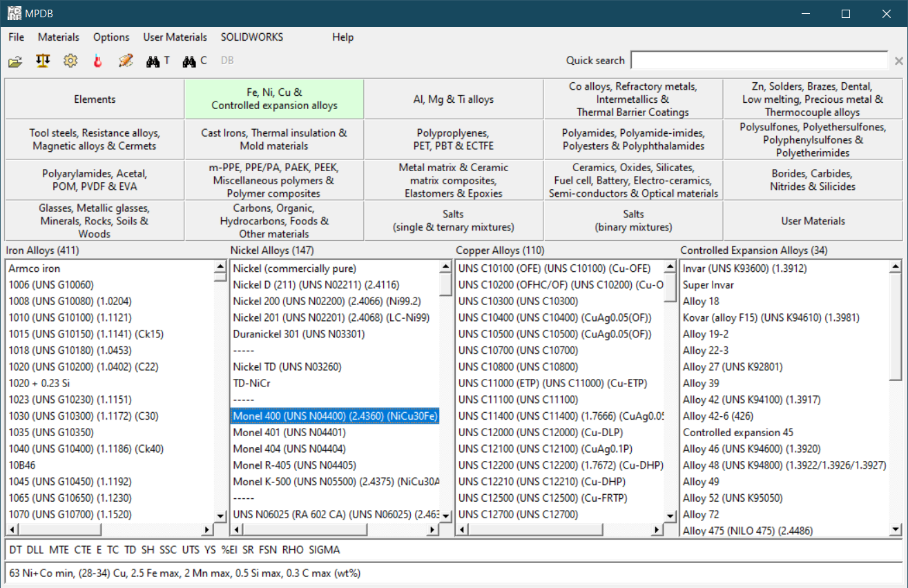
Task: Select the Borides, Carbides, Nitrides & Silicides category
Action: click(813, 180)
